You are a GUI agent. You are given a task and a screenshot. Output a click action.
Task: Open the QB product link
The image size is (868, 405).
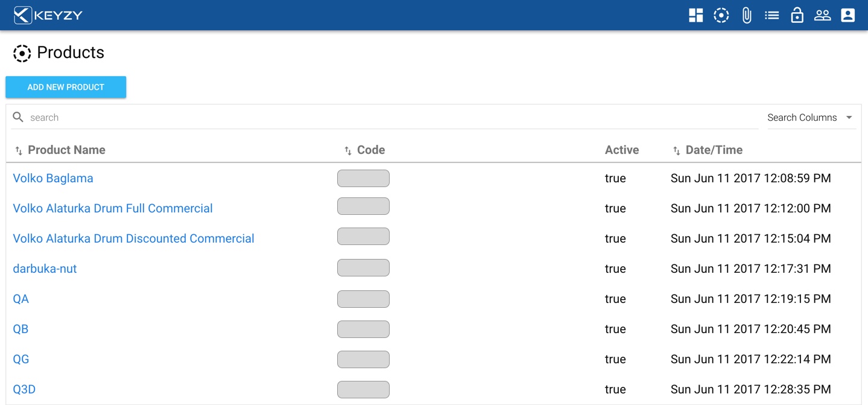point(21,329)
